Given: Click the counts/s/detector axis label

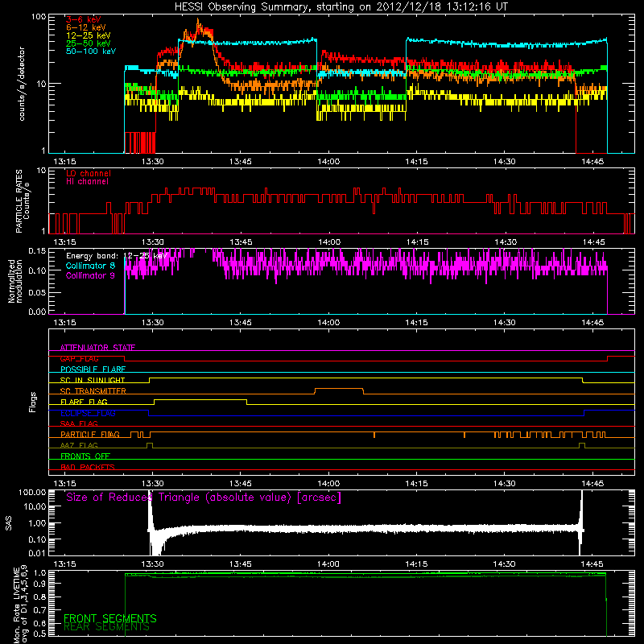Looking at the screenshot, I should point(22,84).
